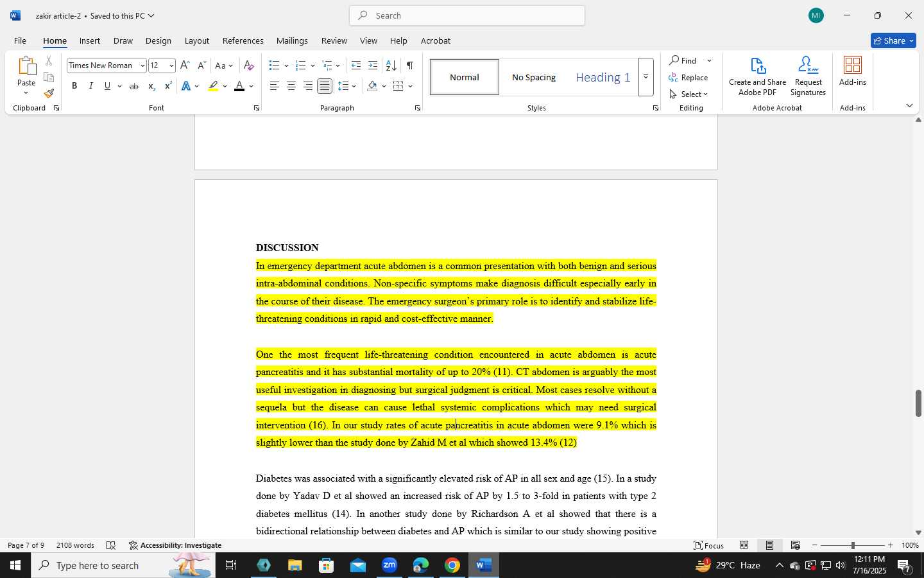924x578 pixels.
Task: Open Google Chrome from the taskbar
Action: point(452,565)
